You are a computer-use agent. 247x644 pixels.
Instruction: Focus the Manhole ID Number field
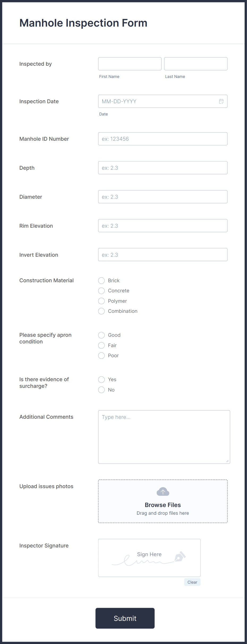pyautogui.click(x=163, y=139)
